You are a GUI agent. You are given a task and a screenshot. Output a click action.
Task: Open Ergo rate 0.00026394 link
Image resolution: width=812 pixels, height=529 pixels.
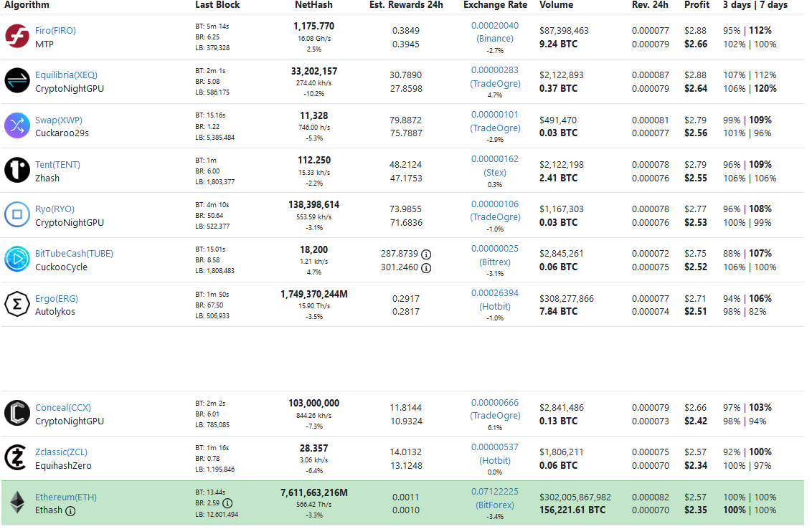tap(495, 293)
